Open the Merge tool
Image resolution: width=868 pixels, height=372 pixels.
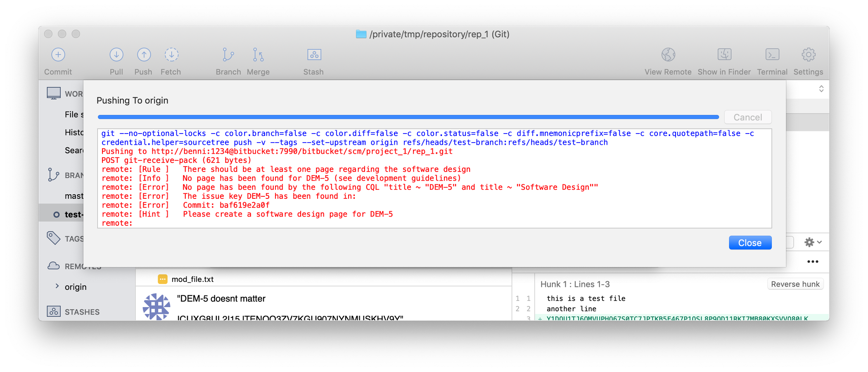pos(258,55)
